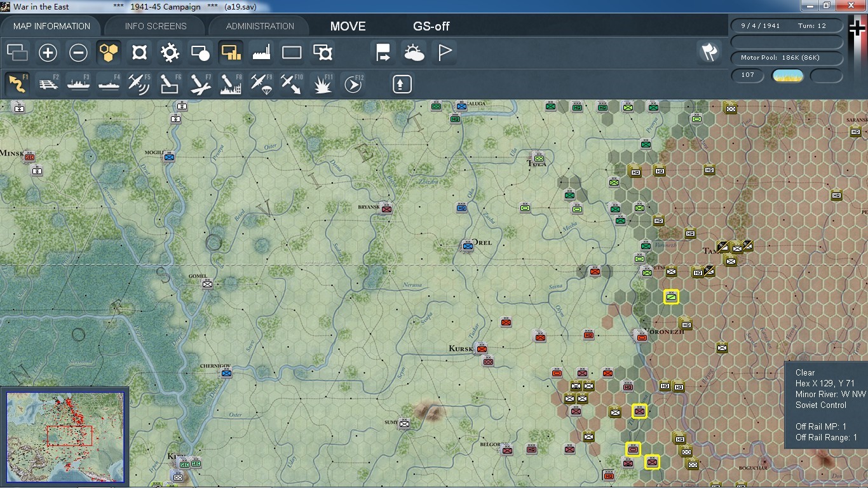
Task: Click the 107 value pill
Action: click(x=748, y=76)
